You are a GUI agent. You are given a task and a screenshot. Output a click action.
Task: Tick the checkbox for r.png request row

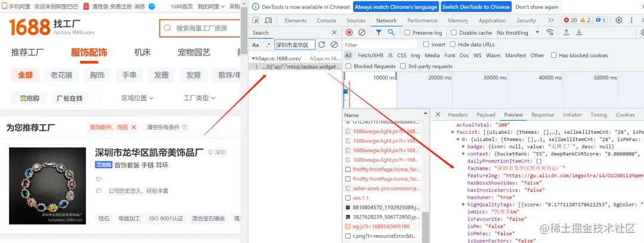point(348,236)
